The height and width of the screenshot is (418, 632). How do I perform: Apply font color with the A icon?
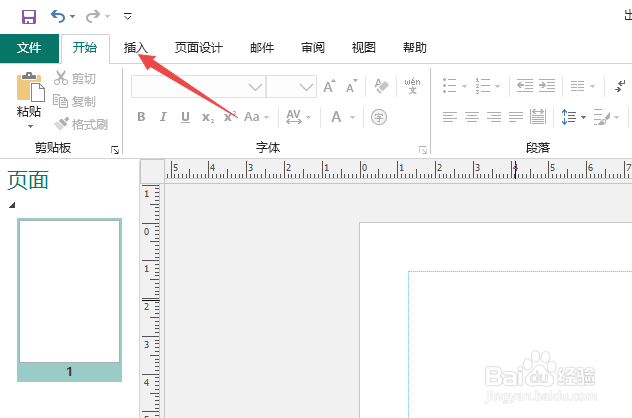336,117
